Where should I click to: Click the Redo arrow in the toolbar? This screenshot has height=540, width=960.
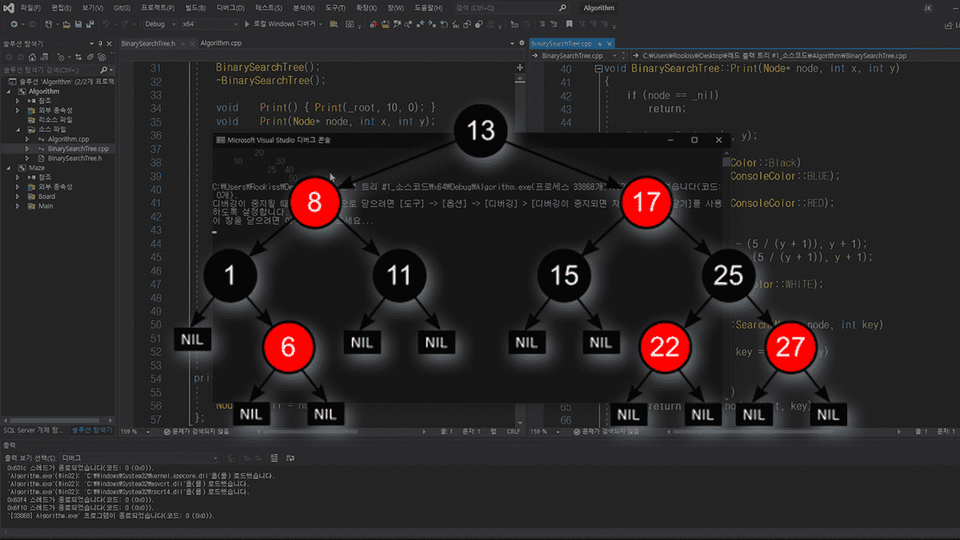coord(125,24)
